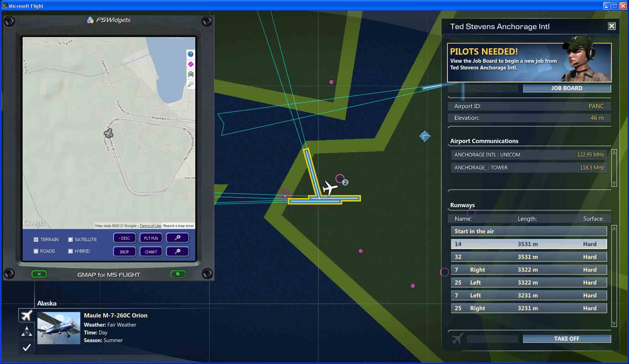Open the navigation arrow tab icon
Image resolution: width=629 pixels, height=364 pixels.
[x=26, y=332]
